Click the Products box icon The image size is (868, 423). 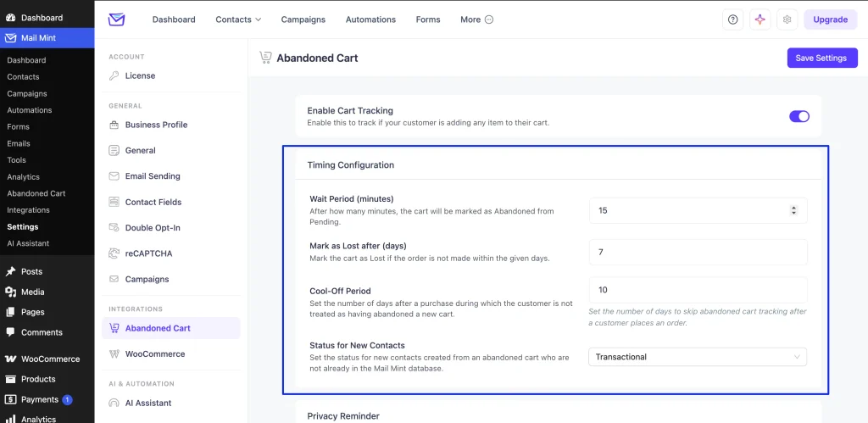pos(10,379)
